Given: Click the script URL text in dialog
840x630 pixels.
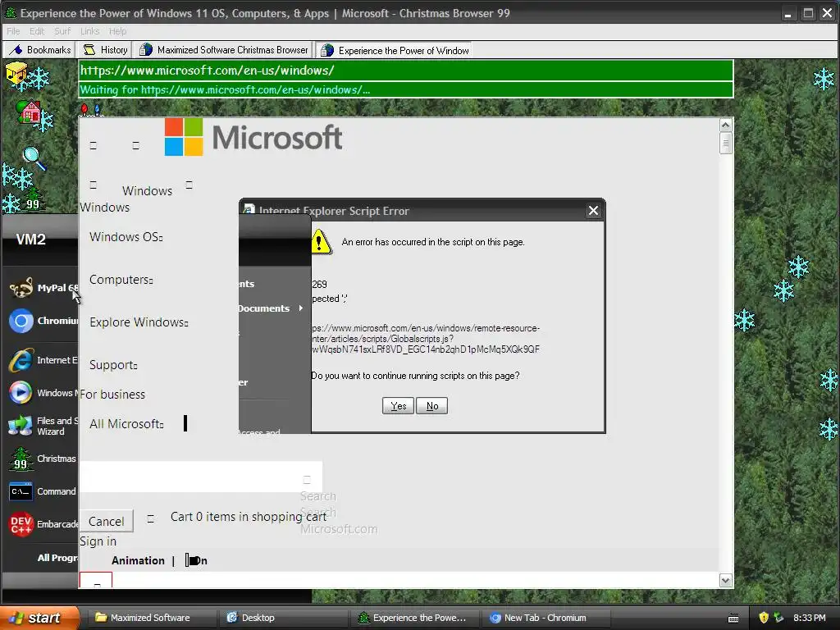Looking at the screenshot, I should pos(426,339).
